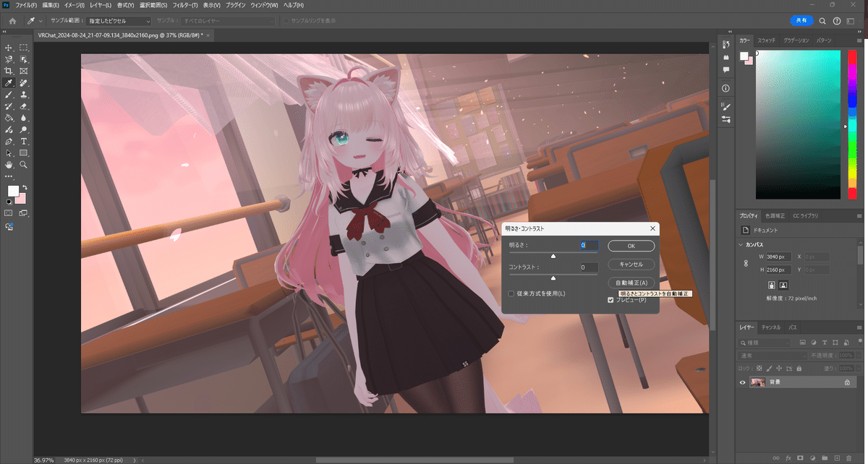Open the History panel icon
The width and height of the screenshot is (868, 464).
(726, 43)
